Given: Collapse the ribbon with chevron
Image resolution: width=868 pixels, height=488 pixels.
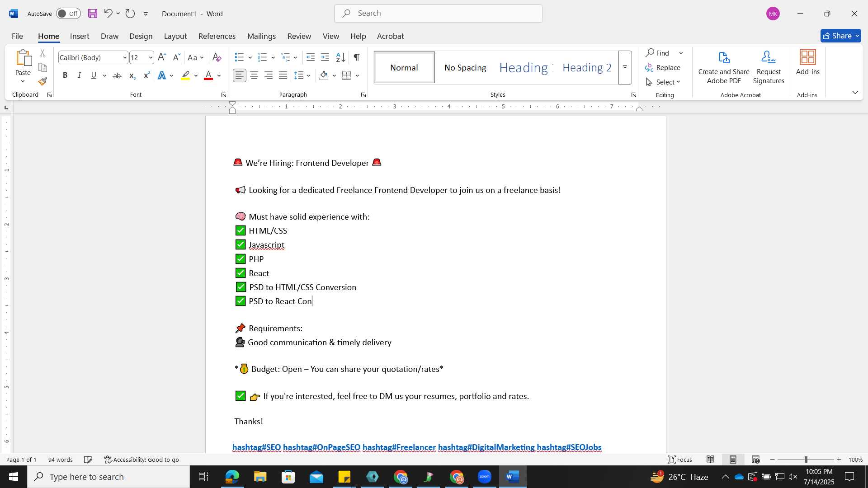Looking at the screenshot, I should pos(855,93).
